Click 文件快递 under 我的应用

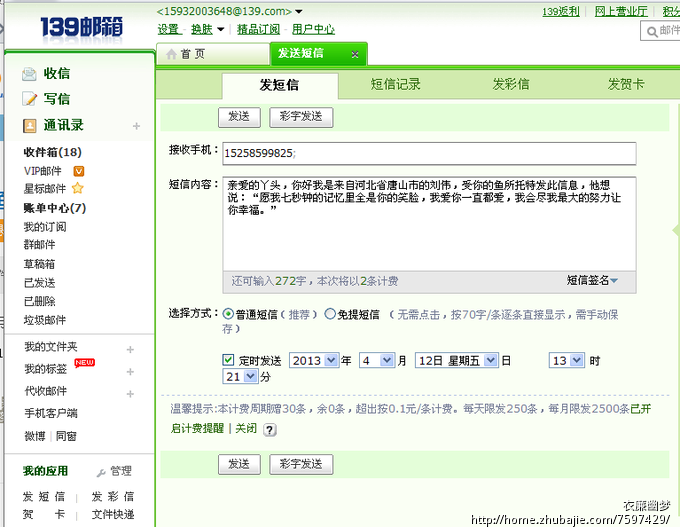click(x=113, y=514)
